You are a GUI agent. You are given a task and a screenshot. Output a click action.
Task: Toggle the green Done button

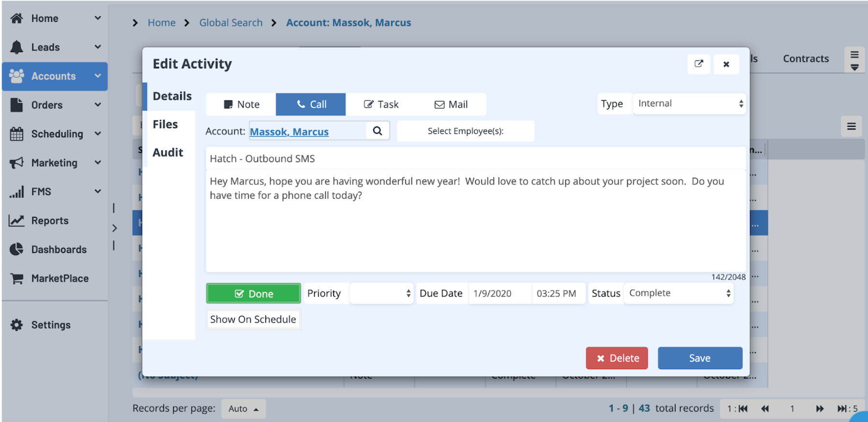pyautogui.click(x=253, y=294)
